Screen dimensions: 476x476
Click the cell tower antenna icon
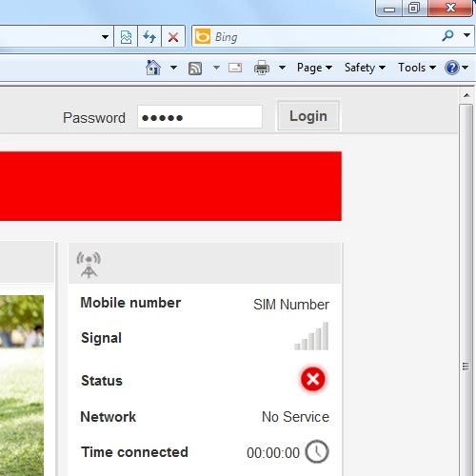click(89, 265)
